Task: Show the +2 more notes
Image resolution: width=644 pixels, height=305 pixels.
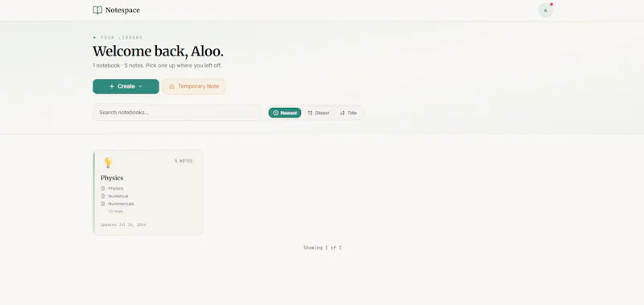Action: click(x=115, y=212)
